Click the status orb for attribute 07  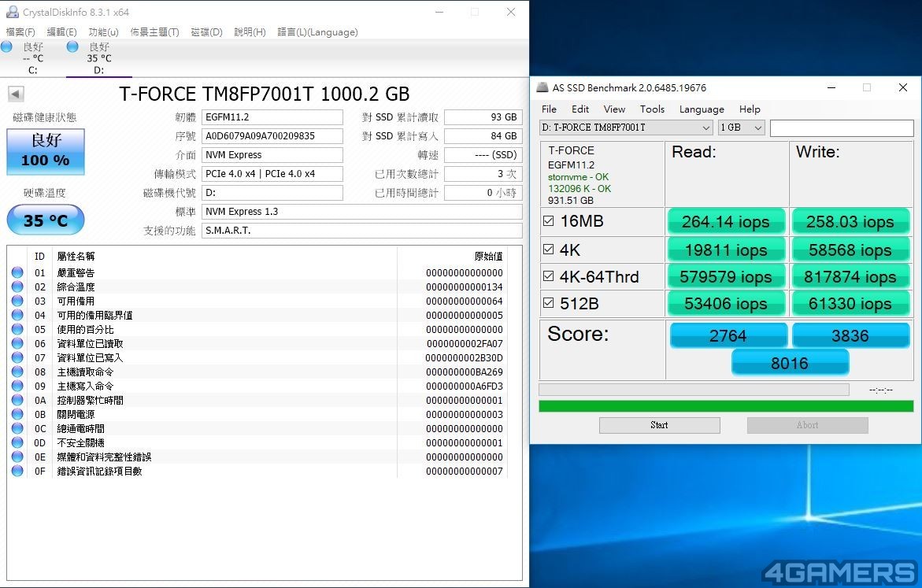point(17,357)
